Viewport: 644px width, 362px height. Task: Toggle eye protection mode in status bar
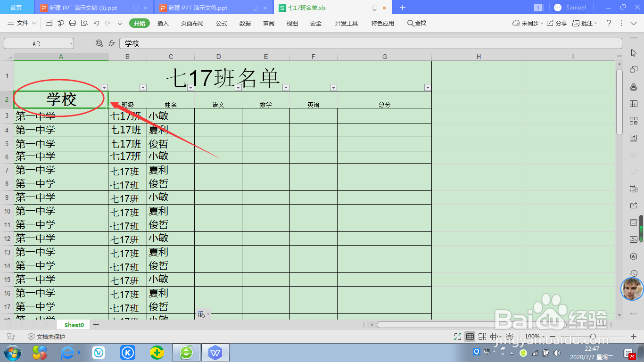[510, 337]
